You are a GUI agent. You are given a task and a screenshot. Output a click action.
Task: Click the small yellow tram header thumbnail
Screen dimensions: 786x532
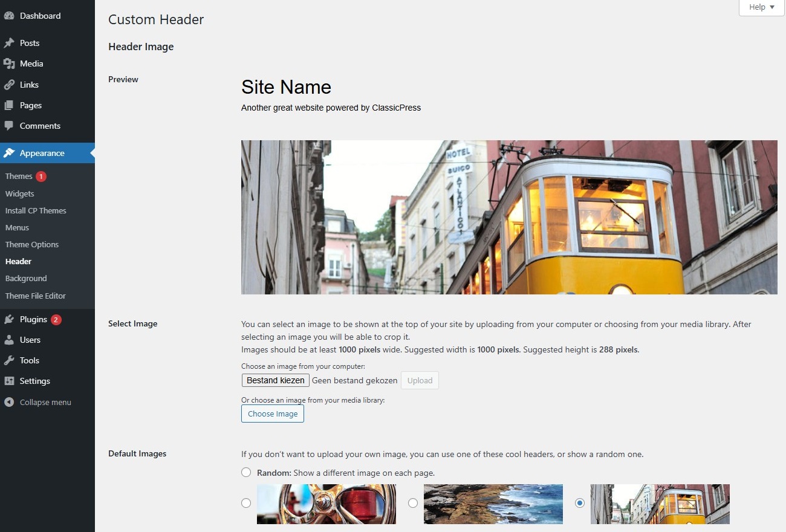[660, 504]
